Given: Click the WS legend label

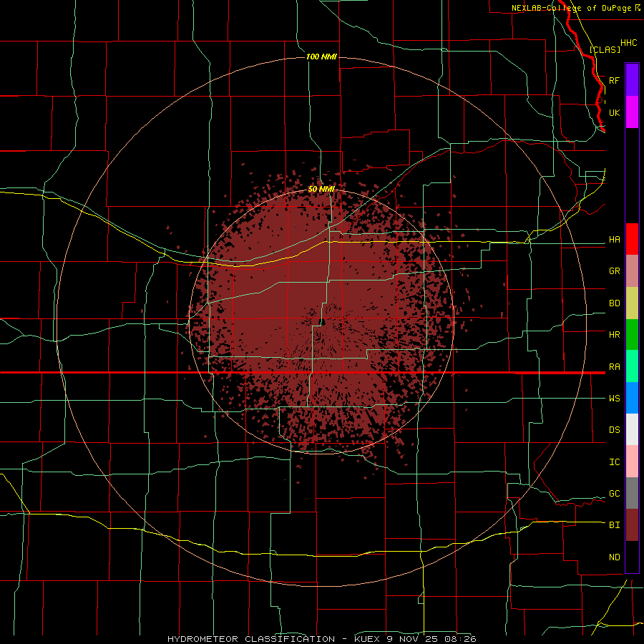Looking at the screenshot, I should click(x=614, y=399).
